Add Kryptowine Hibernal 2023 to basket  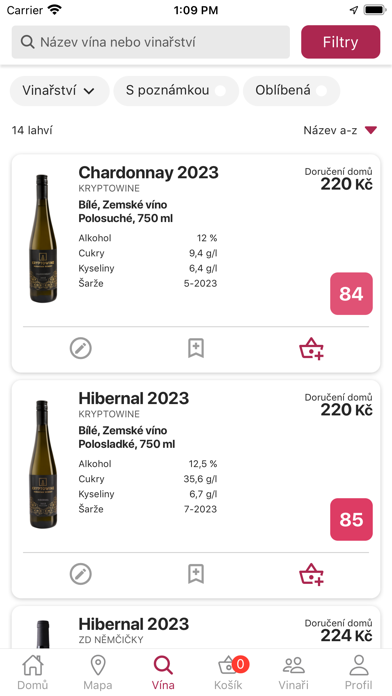click(x=311, y=574)
